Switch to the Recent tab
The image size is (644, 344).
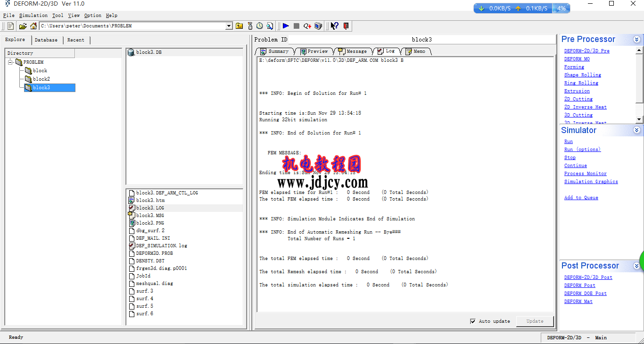pyautogui.click(x=76, y=40)
